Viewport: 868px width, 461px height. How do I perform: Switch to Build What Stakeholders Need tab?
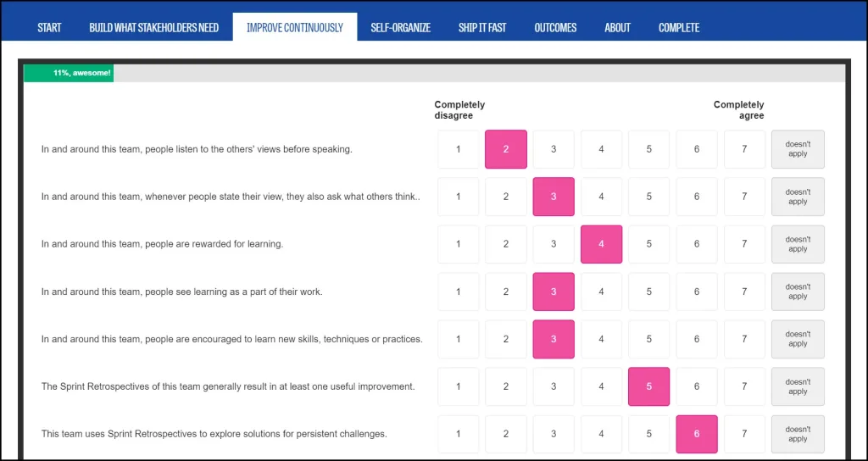[154, 28]
